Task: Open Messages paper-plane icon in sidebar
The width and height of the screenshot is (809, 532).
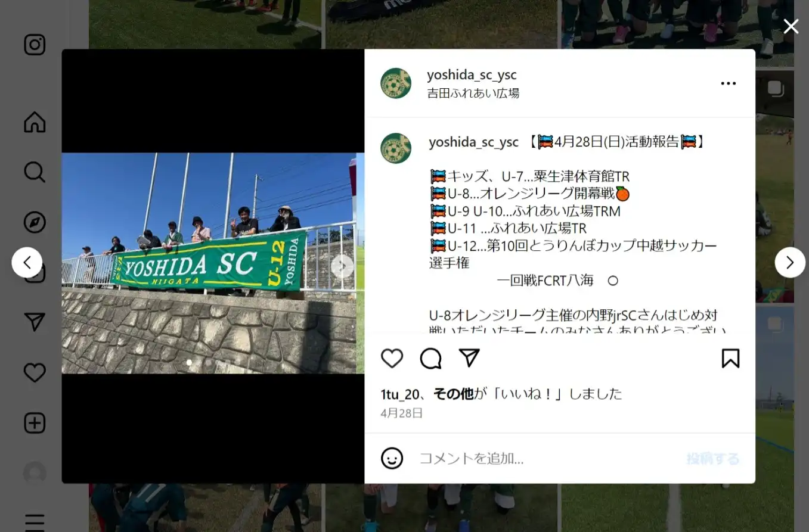Action: coord(35,322)
